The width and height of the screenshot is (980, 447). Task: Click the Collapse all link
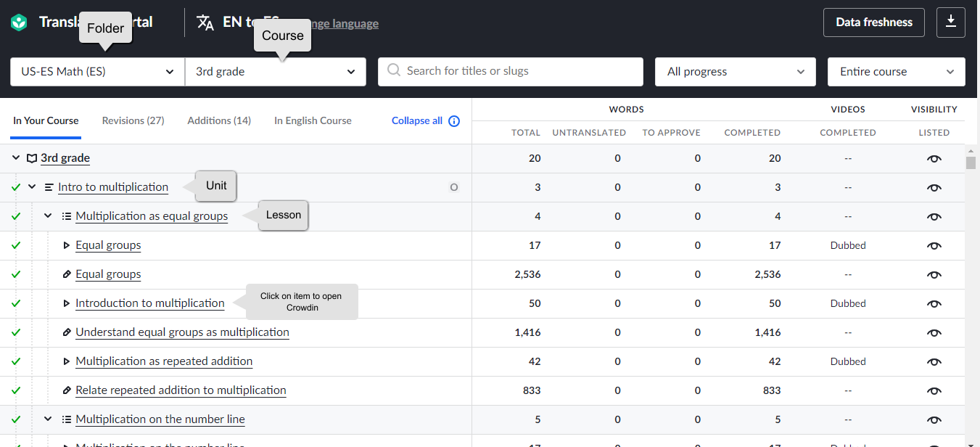(417, 121)
